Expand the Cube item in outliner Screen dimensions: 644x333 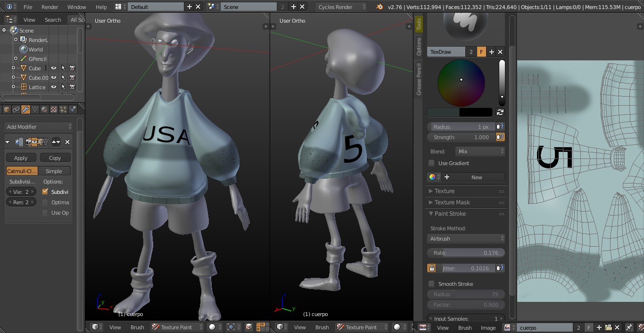coord(13,68)
